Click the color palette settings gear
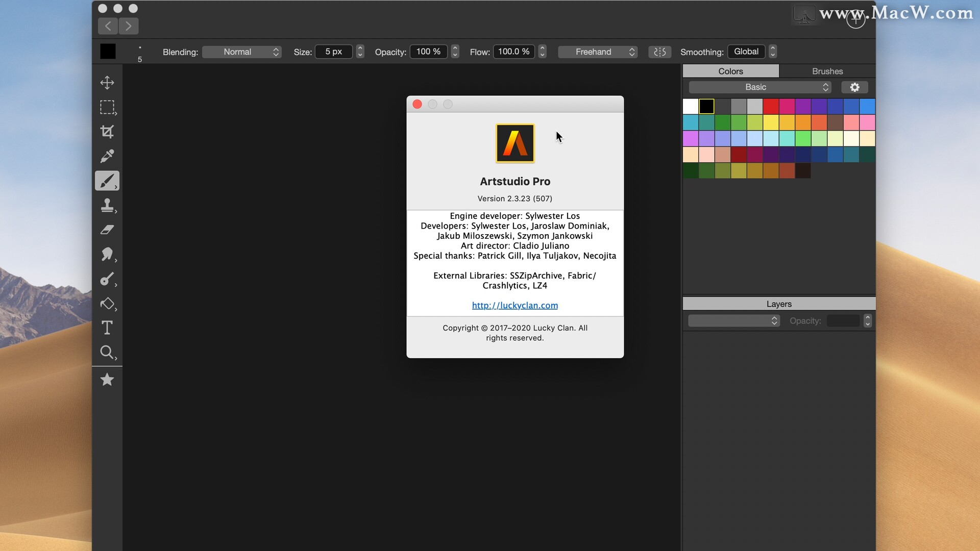 [854, 87]
